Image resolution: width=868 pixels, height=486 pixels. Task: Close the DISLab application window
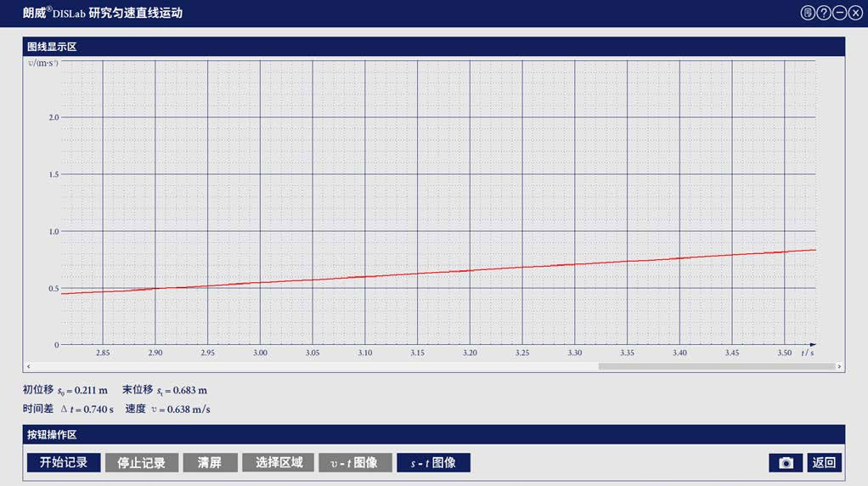coord(855,13)
